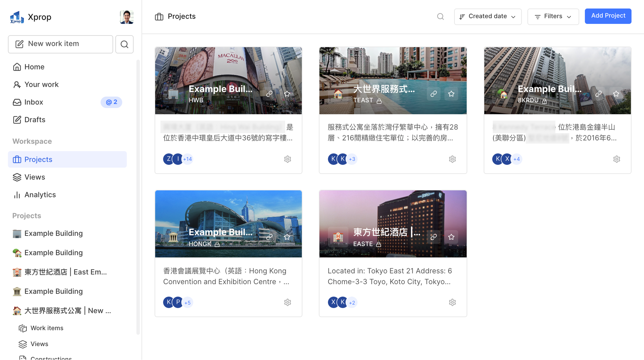Screen dimensions: 644x360
Task: Click the +2 members badge on EASTE card
Action: point(352,303)
